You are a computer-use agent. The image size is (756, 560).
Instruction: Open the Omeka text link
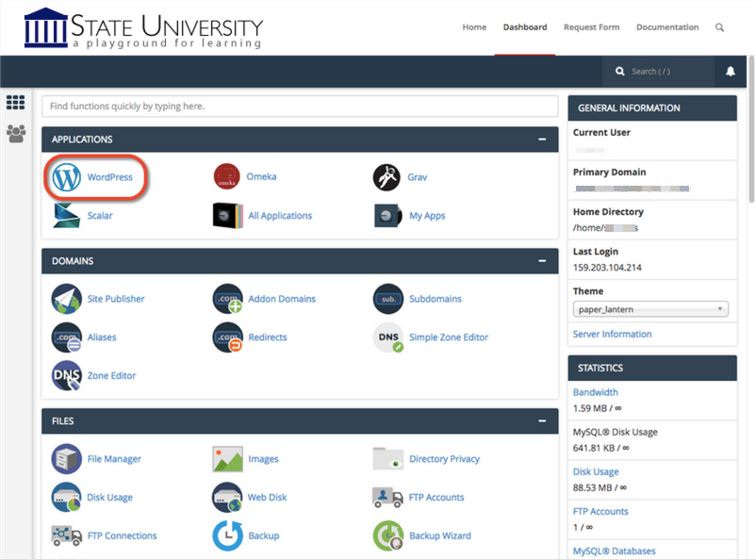pyautogui.click(x=261, y=176)
